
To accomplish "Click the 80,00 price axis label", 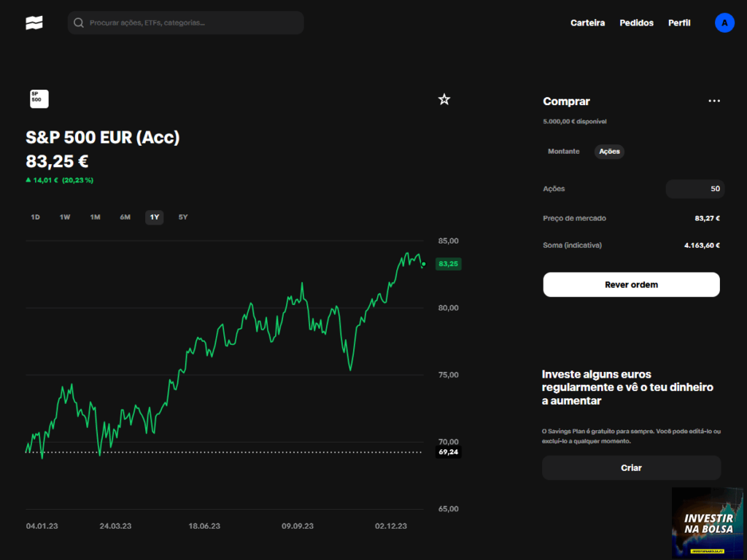I will coord(449,308).
